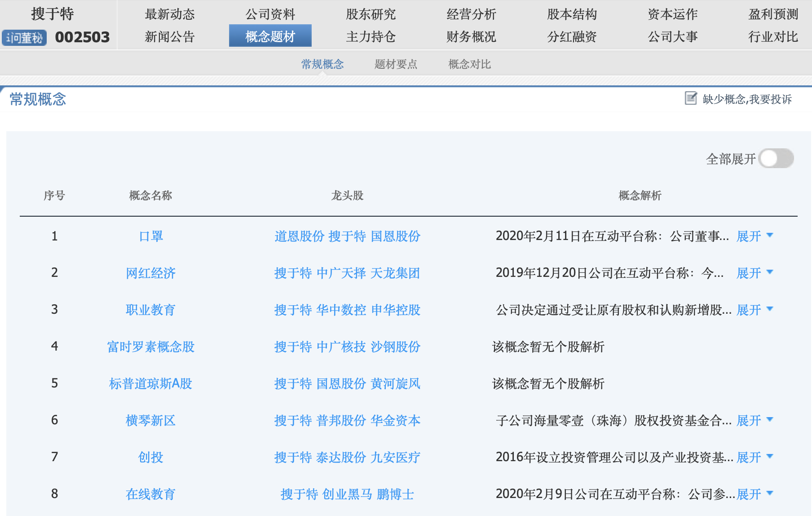Click the 2020年2月11日 analysis text
This screenshot has width=812, height=516.
point(612,236)
